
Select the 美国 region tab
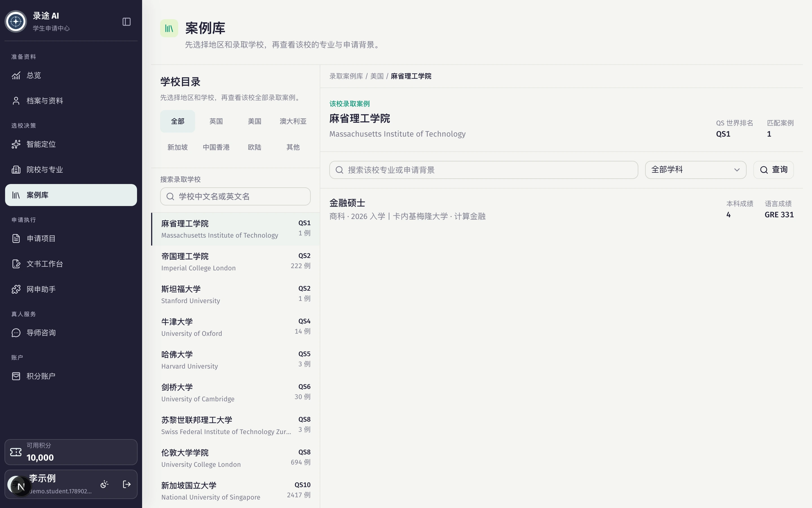tap(254, 121)
